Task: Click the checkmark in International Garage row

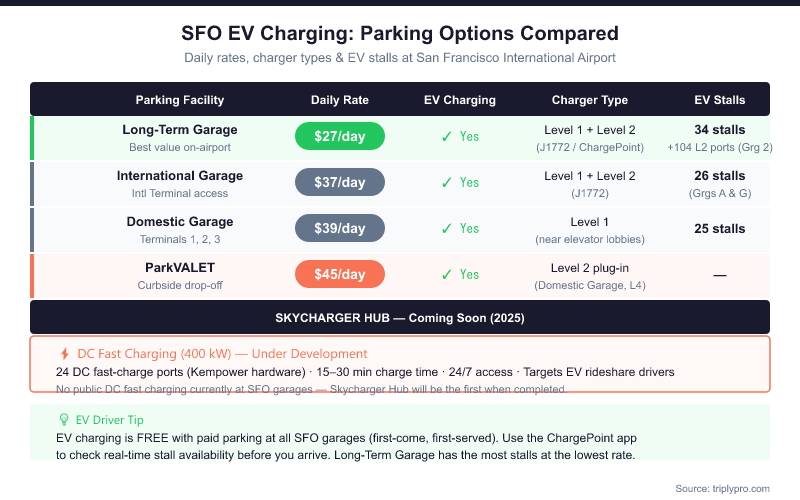Action: [447, 183]
